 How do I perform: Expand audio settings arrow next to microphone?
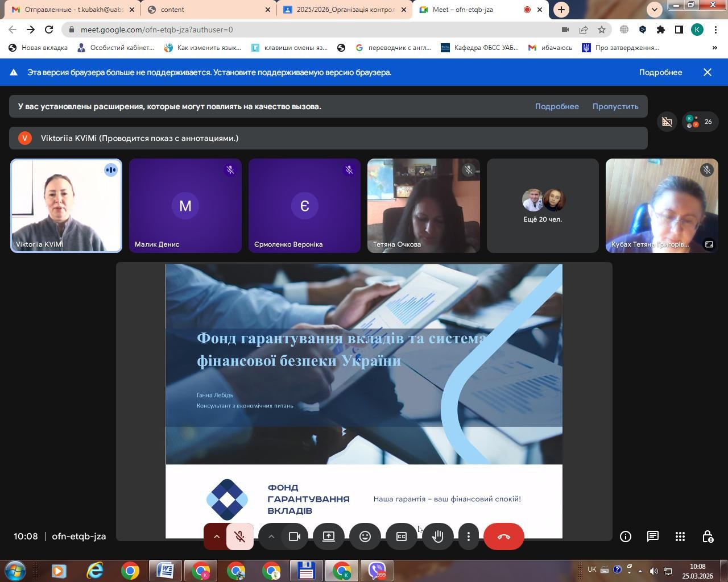[x=217, y=537]
